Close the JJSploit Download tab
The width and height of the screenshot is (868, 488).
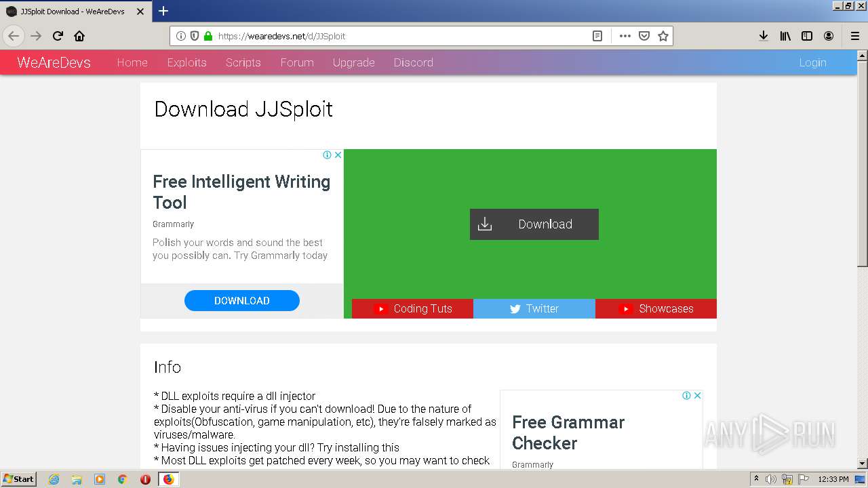tap(140, 12)
